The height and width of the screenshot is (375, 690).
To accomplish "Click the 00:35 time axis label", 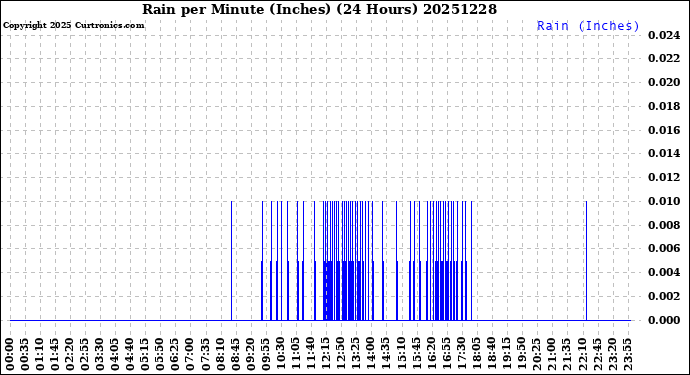I will tap(25, 355).
